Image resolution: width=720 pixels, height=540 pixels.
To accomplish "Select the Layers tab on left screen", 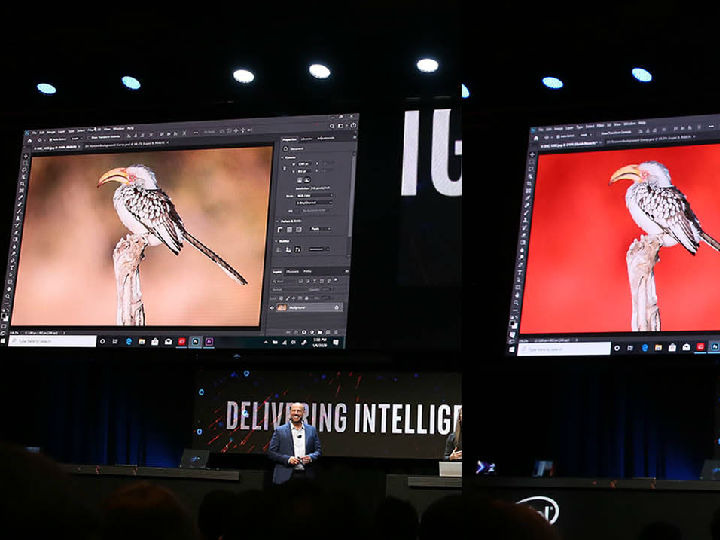I will 277,271.
